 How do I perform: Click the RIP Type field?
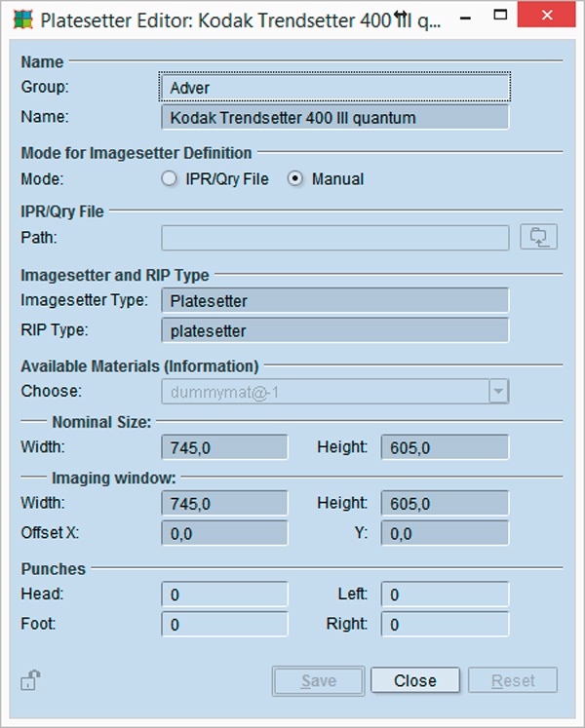point(334,330)
